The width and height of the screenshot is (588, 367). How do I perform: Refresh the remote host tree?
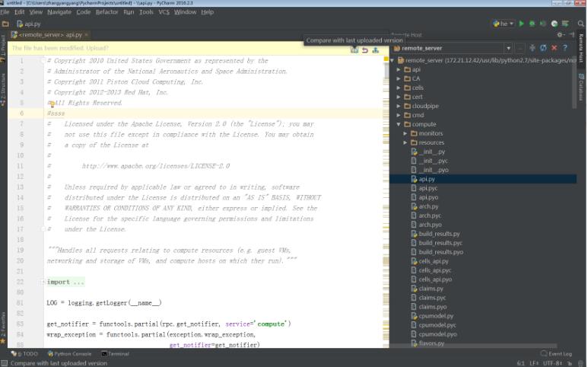[543, 48]
